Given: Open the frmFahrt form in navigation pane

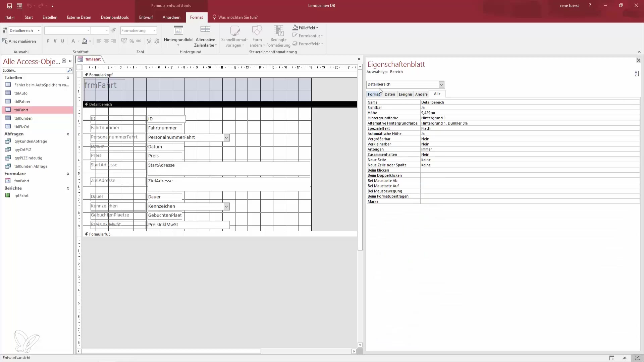Looking at the screenshot, I should [22, 181].
